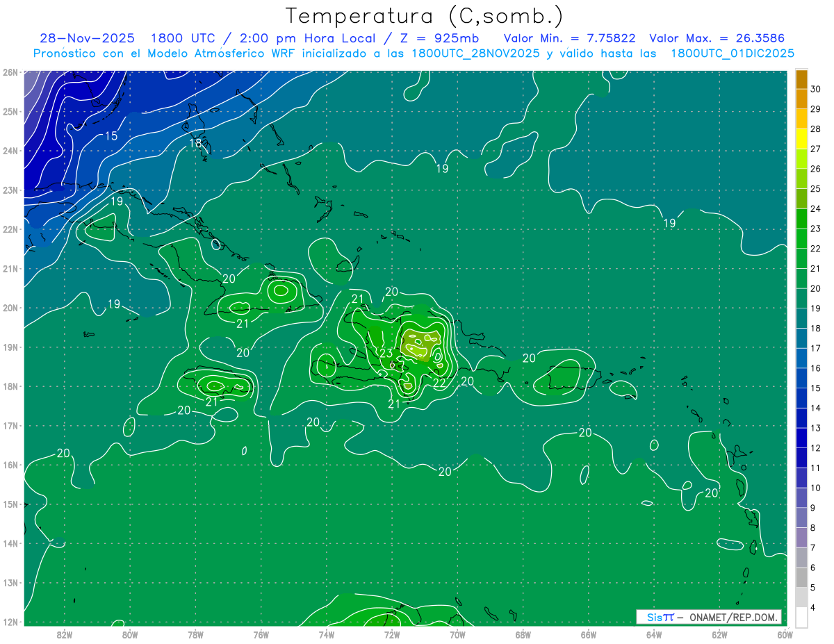834x644 pixels.
Task: Click the legend value 6
Action: click(x=813, y=568)
